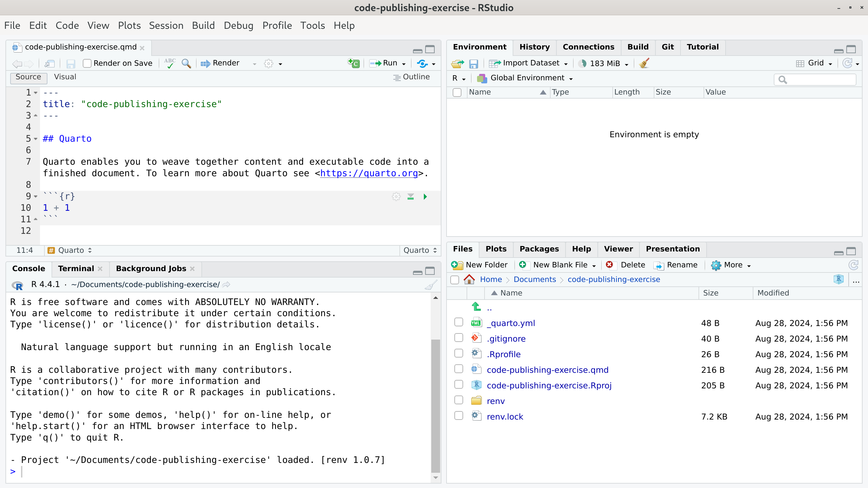Click the save workspace icon in Environment
Image resolution: width=868 pixels, height=488 pixels.
point(474,64)
